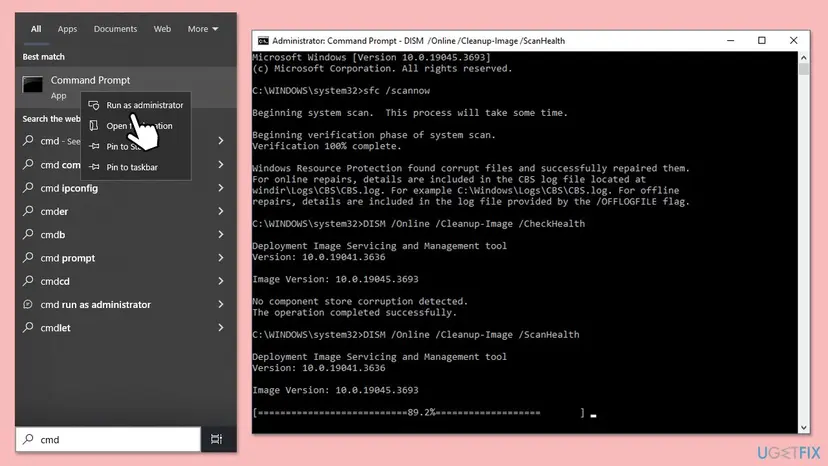828x466 pixels.
Task: Click the search icon next to cmd ipconfig
Action: coord(28,188)
